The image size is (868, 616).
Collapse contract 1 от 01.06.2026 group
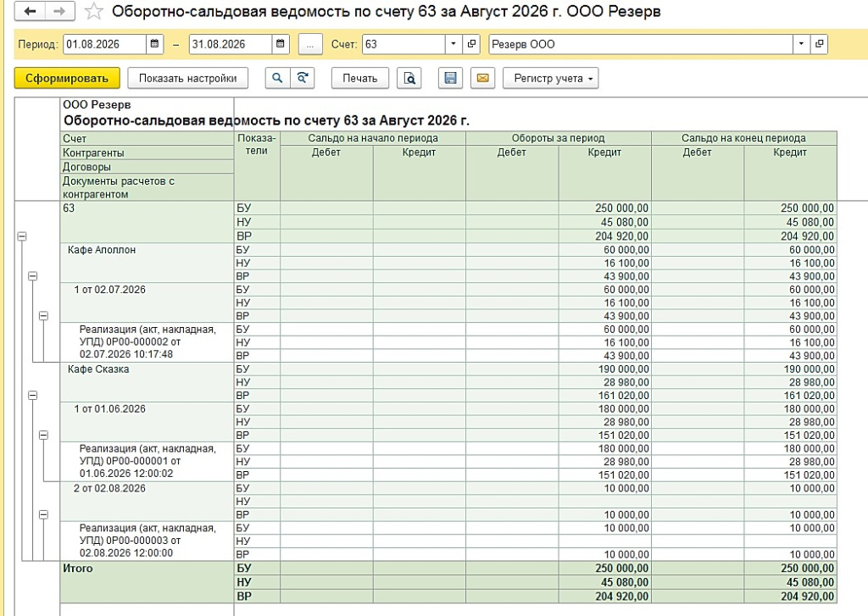click(43, 436)
